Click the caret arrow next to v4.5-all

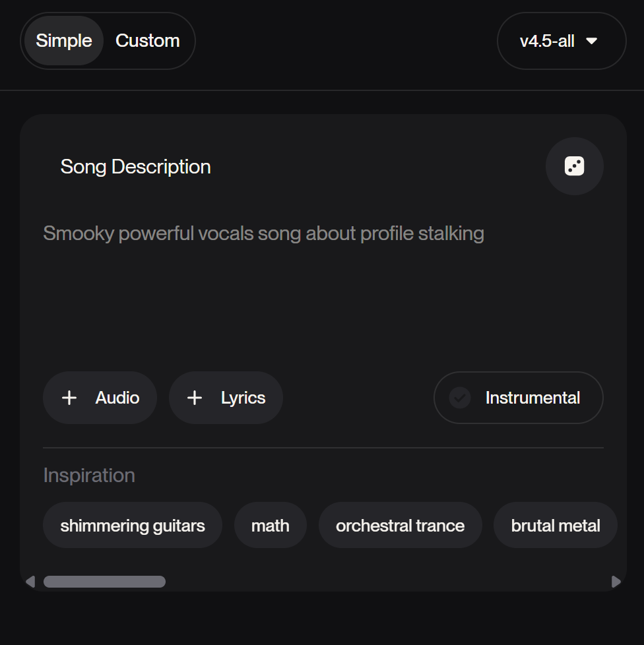pyautogui.click(x=592, y=41)
